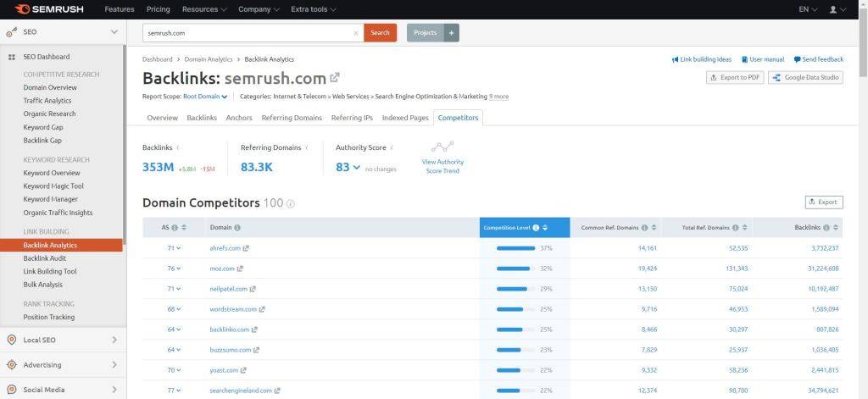Expand the Advertising section
The height and width of the screenshot is (399, 868).
point(114,364)
